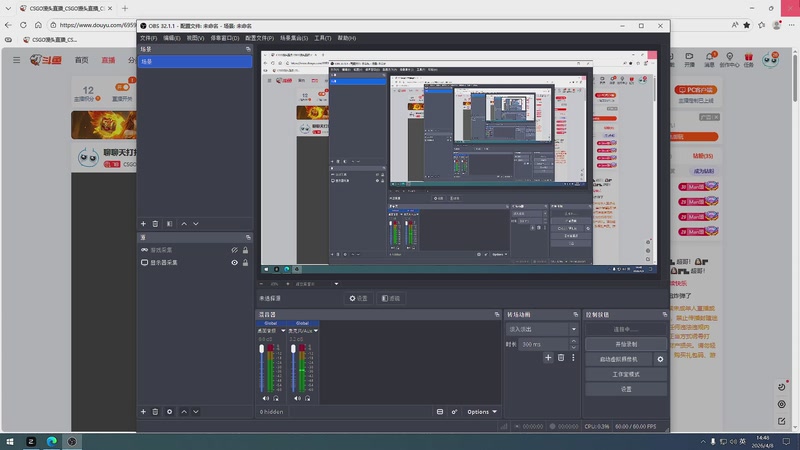Image resolution: width=800 pixels, height=450 pixels.
Task: Open transition three-dot more menu
Action: [x=573, y=358]
